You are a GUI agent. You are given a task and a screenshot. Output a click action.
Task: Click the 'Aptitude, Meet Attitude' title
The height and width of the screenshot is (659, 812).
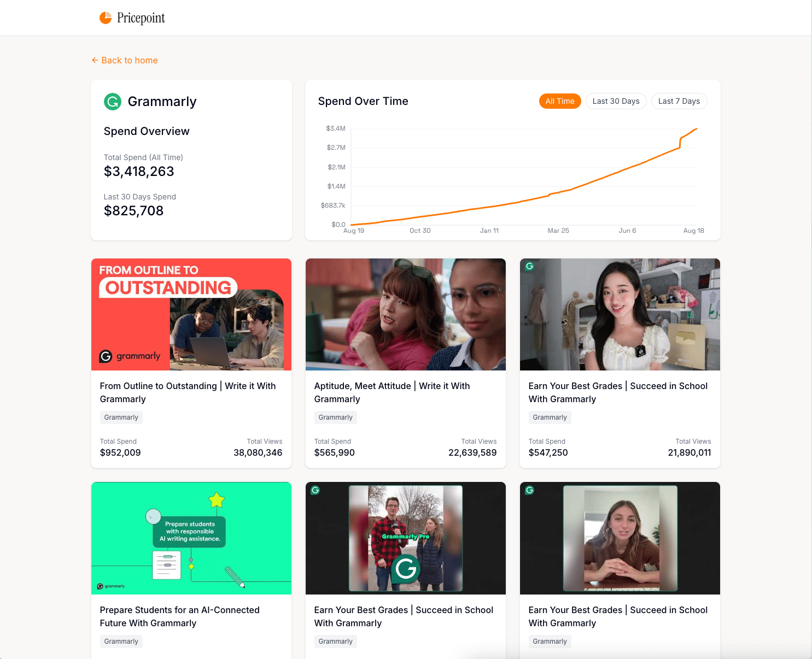(x=392, y=392)
